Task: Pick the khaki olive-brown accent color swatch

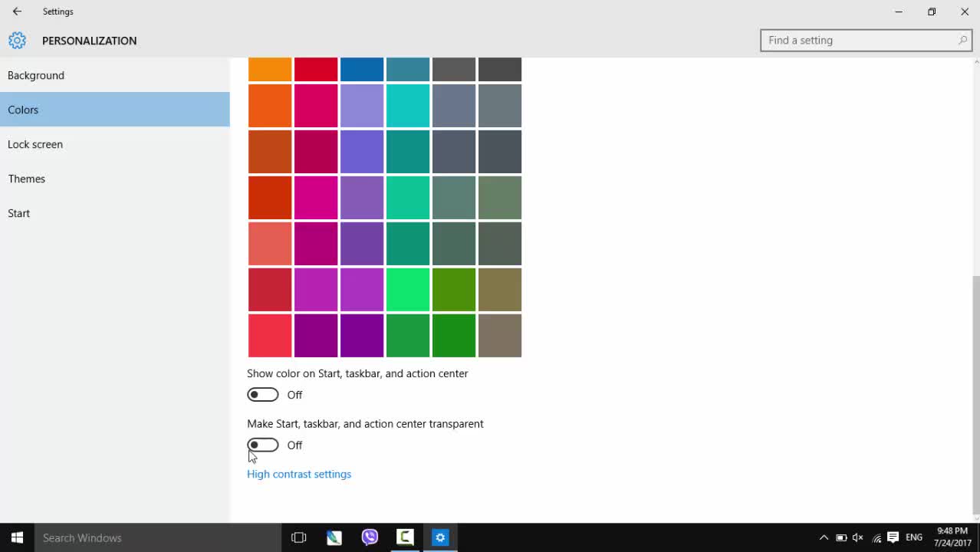Action: point(500,290)
